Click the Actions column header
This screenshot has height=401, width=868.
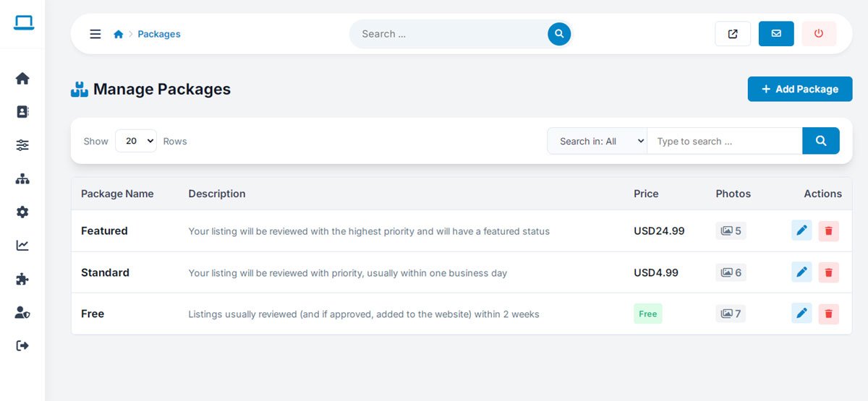click(x=823, y=194)
